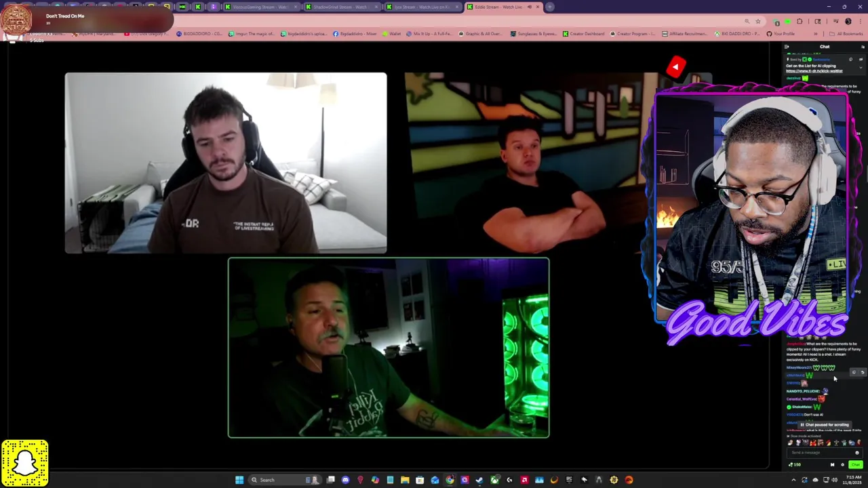Open the Chrome profile avatar
The image size is (868, 488).
point(848,22)
